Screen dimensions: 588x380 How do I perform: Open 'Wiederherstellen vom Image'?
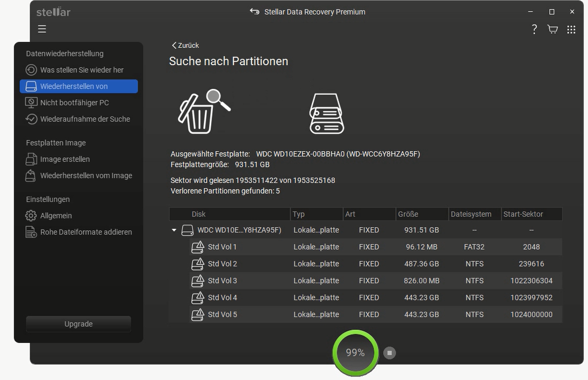click(x=79, y=176)
